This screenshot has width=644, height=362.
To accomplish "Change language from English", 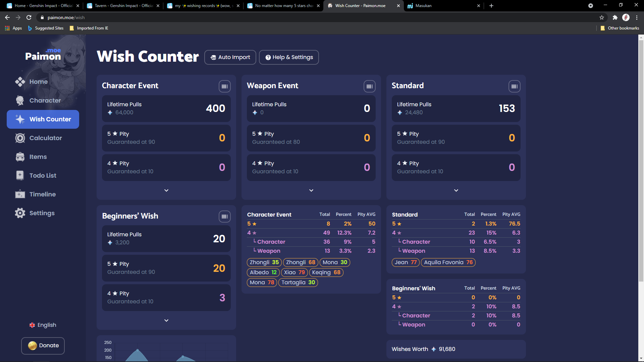I will tap(43, 325).
